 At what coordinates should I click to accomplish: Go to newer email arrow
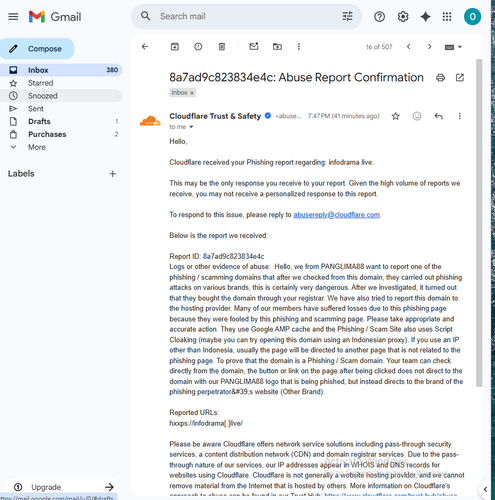408,47
